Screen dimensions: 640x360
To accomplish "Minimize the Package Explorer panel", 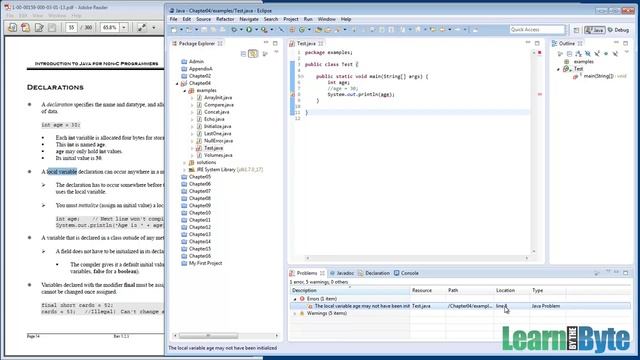I will pos(266,43).
